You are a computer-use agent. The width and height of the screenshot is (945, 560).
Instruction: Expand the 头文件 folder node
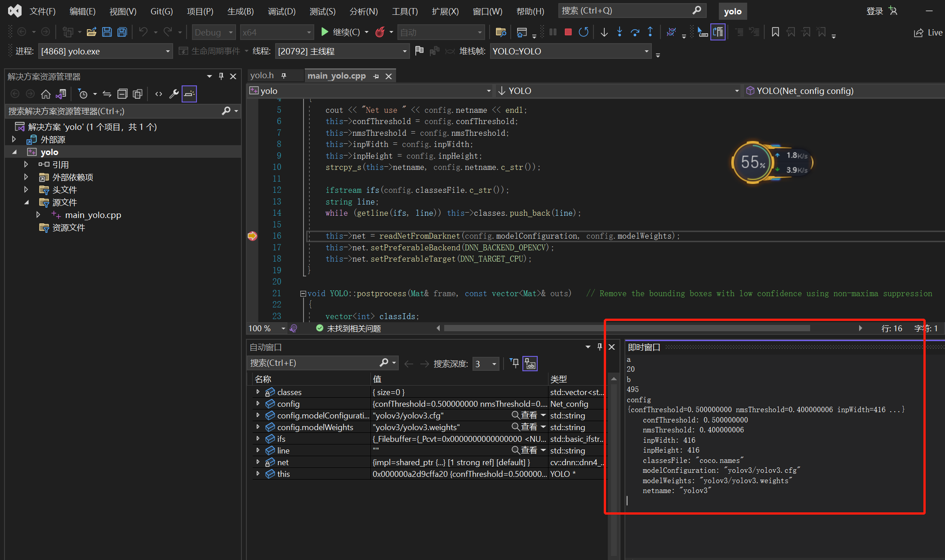pyautogui.click(x=26, y=190)
